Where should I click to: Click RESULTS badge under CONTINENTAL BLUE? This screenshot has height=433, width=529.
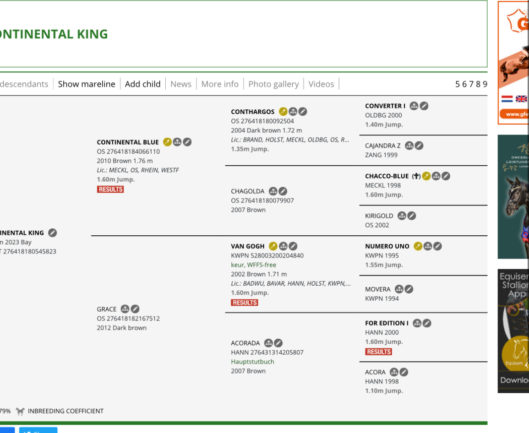tap(111, 189)
